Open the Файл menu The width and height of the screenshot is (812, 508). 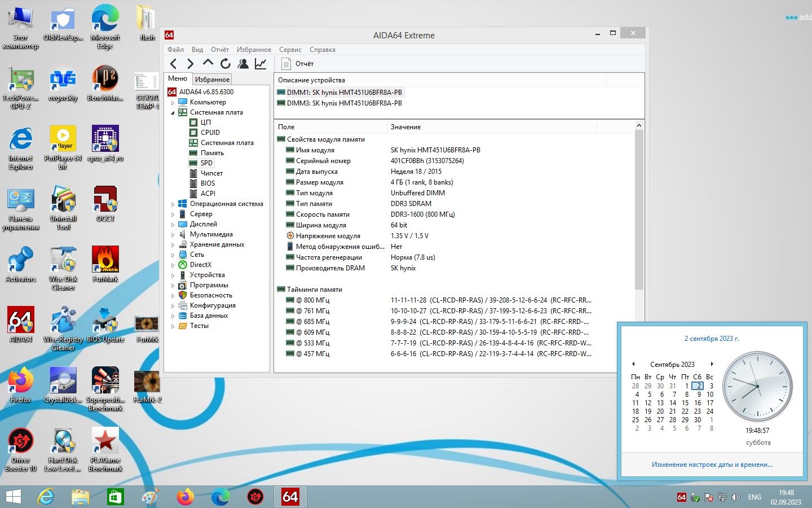175,50
